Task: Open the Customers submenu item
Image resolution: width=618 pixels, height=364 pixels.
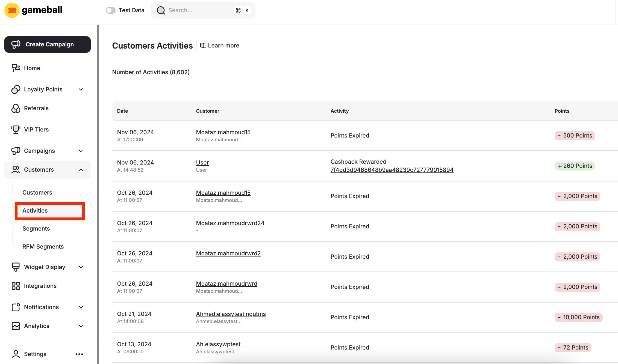Action: [37, 192]
